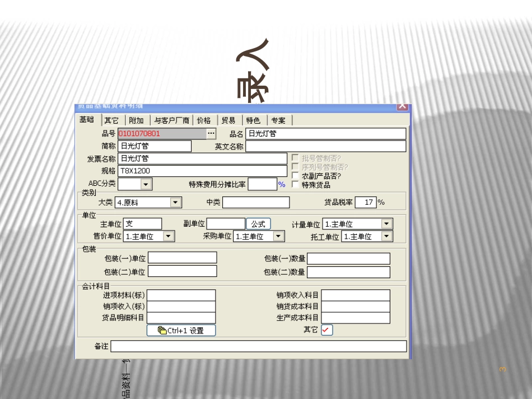532x399 pixels.
Task: Expand the 托工单位 dropdown
Action: pyautogui.click(x=386, y=236)
